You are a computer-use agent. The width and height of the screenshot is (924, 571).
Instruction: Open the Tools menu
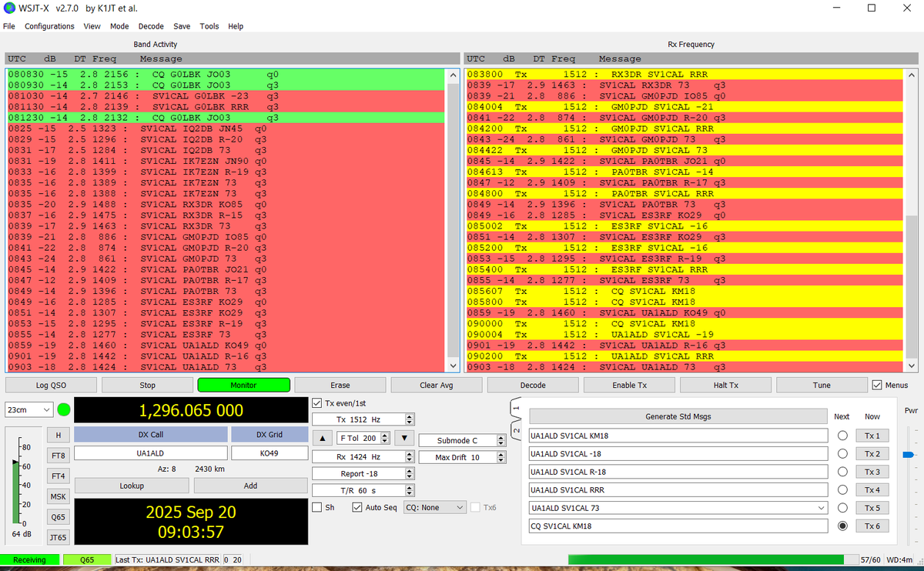(209, 26)
